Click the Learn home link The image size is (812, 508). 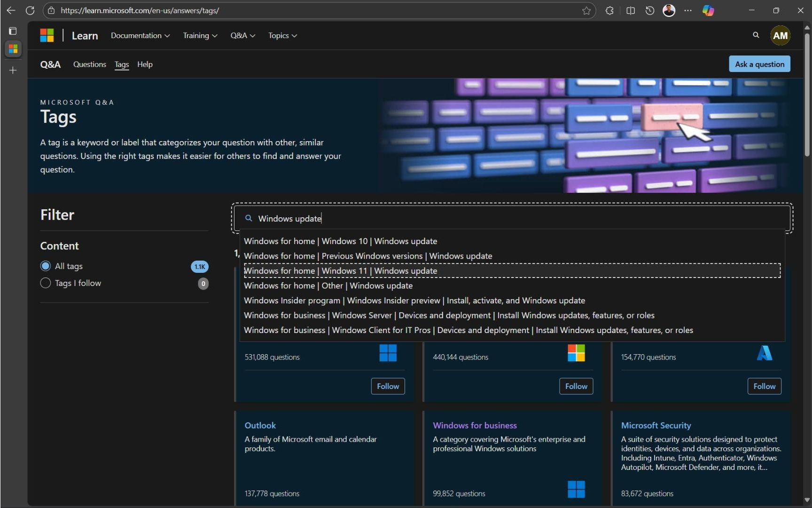(85, 36)
